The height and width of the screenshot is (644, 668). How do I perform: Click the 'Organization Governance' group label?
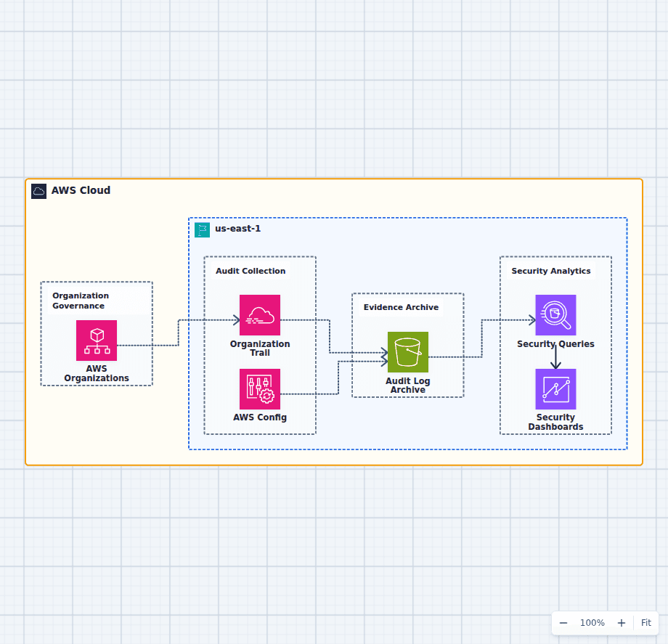tap(81, 301)
